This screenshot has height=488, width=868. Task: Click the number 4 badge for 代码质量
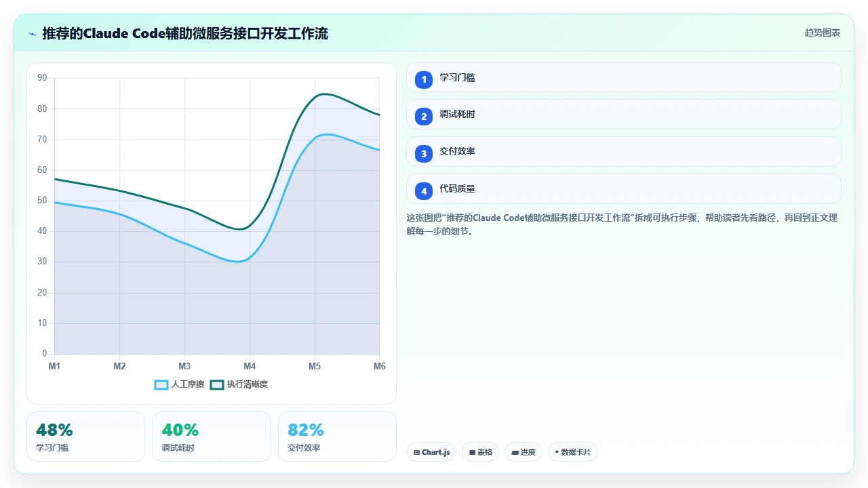tap(424, 191)
